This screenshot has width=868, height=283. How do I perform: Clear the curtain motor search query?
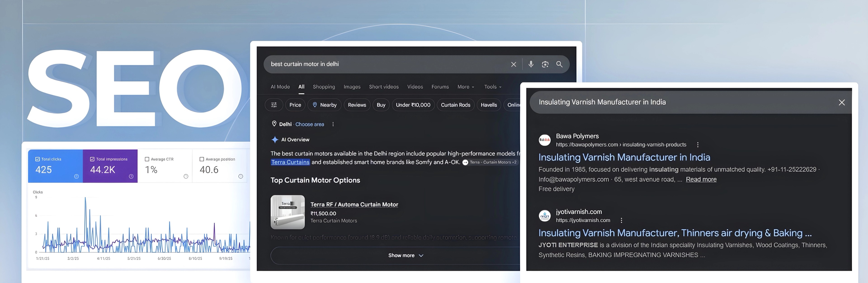(513, 64)
